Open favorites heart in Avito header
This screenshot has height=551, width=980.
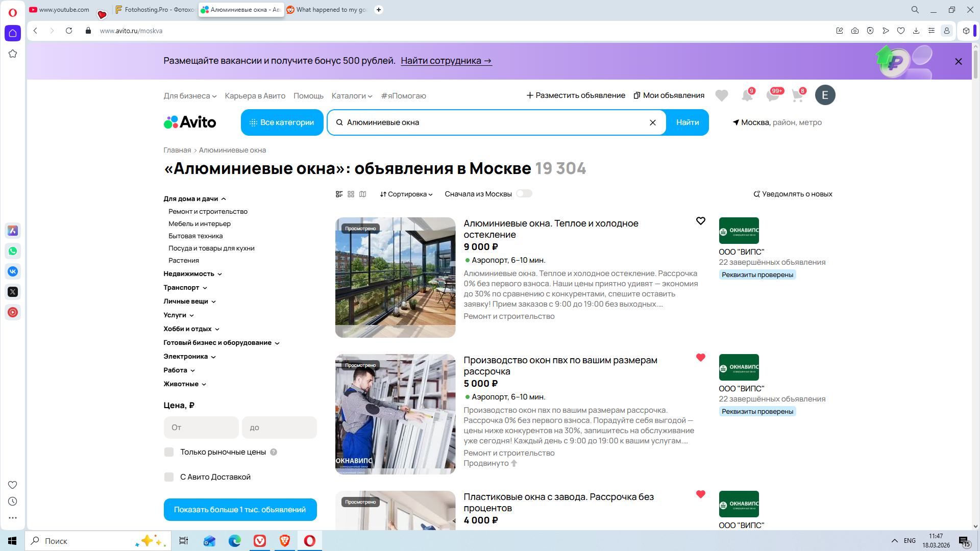coord(721,95)
